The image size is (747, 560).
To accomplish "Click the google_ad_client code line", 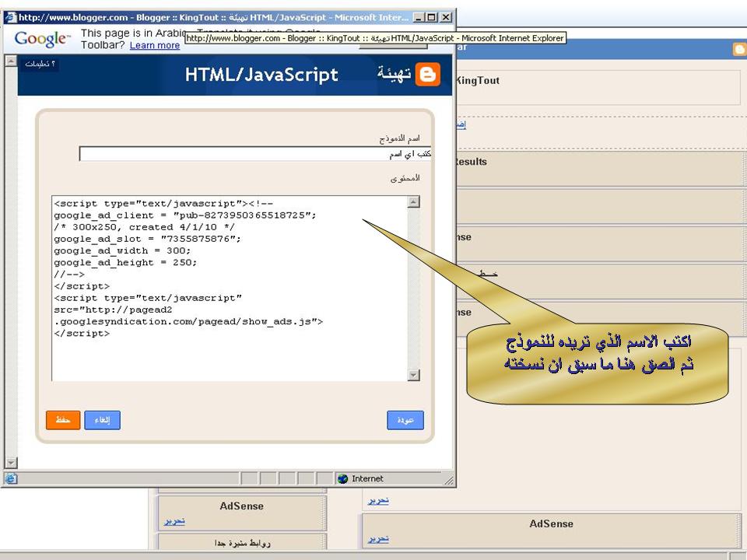I will point(185,215).
